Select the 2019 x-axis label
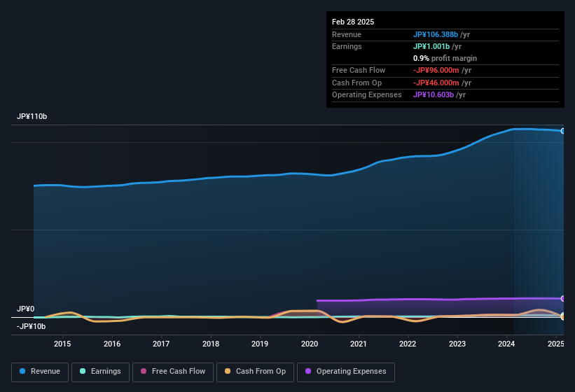575x392 pixels. click(x=260, y=344)
